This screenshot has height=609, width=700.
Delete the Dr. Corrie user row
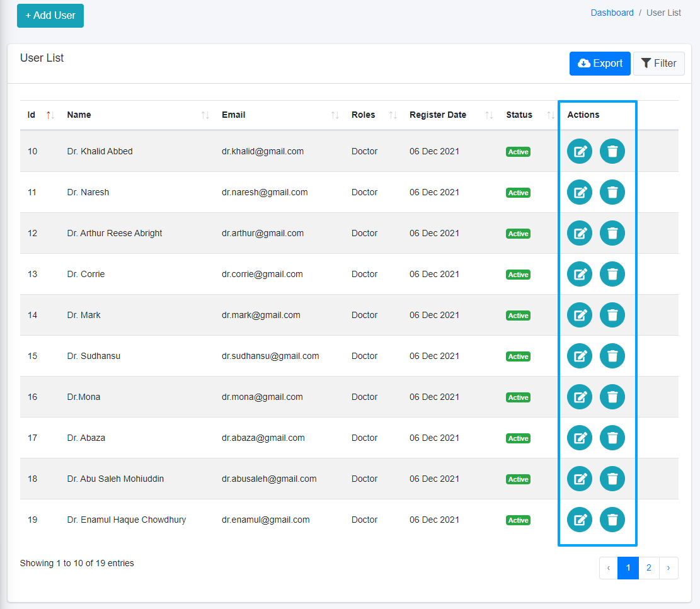tap(612, 274)
